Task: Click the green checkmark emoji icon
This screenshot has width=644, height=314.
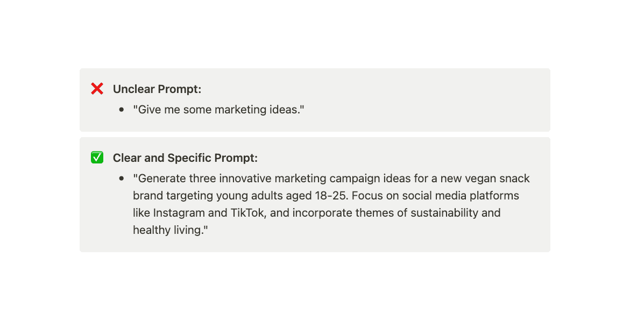Action: (97, 158)
